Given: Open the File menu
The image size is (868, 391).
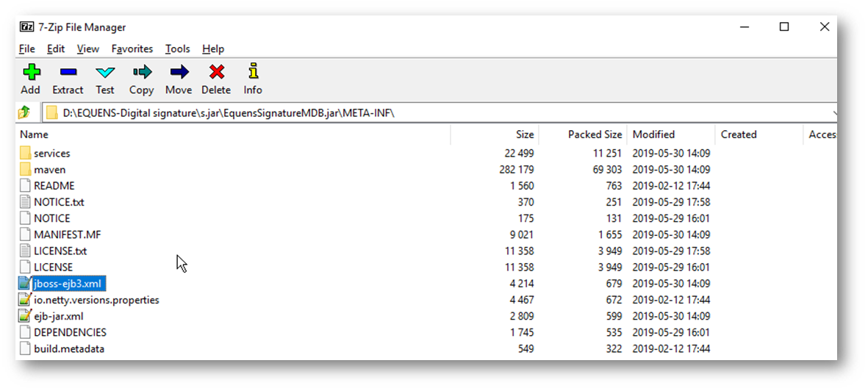Looking at the screenshot, I should [27, 49].
